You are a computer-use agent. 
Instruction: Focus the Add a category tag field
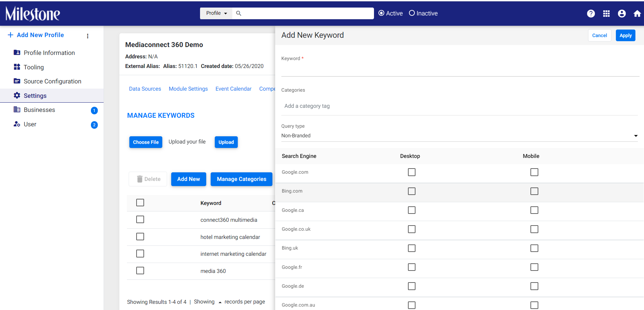click(459, 106)
